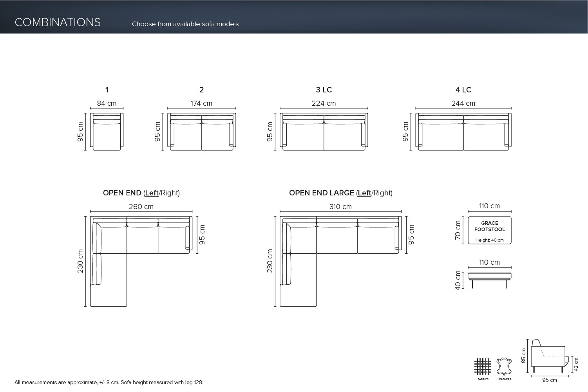588x392 pixels.
Task: Select the 3 LC sofa diagram
Action: 324,132
